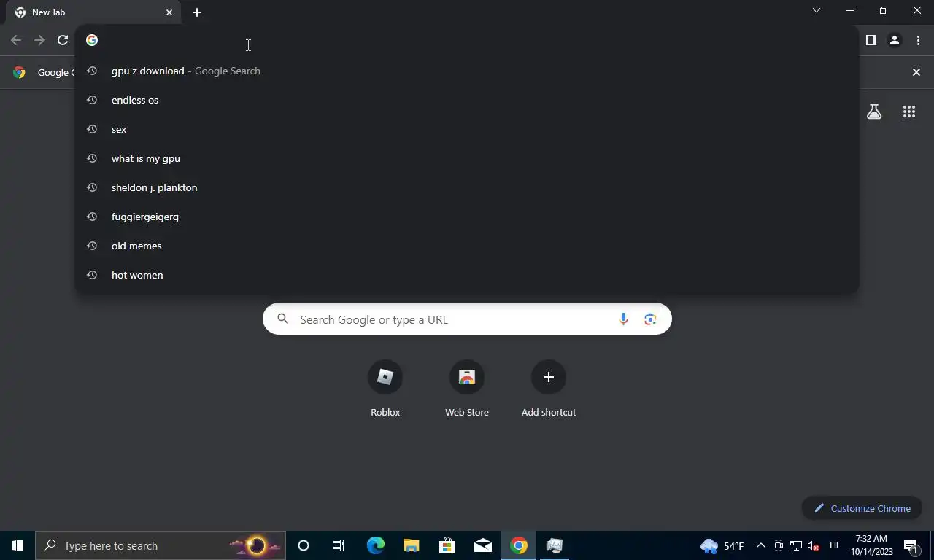Image resolution: width=934 pixels, height=560 pixels.
Task: Dismiss the bar with the X button
Action: pyautogui.click(x=916, y=72)
